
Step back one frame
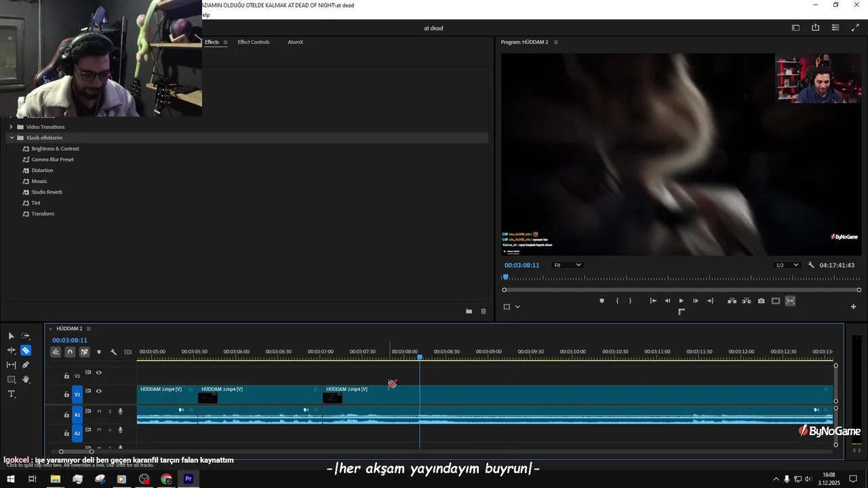pyautogui.click(x=667, y=301)
